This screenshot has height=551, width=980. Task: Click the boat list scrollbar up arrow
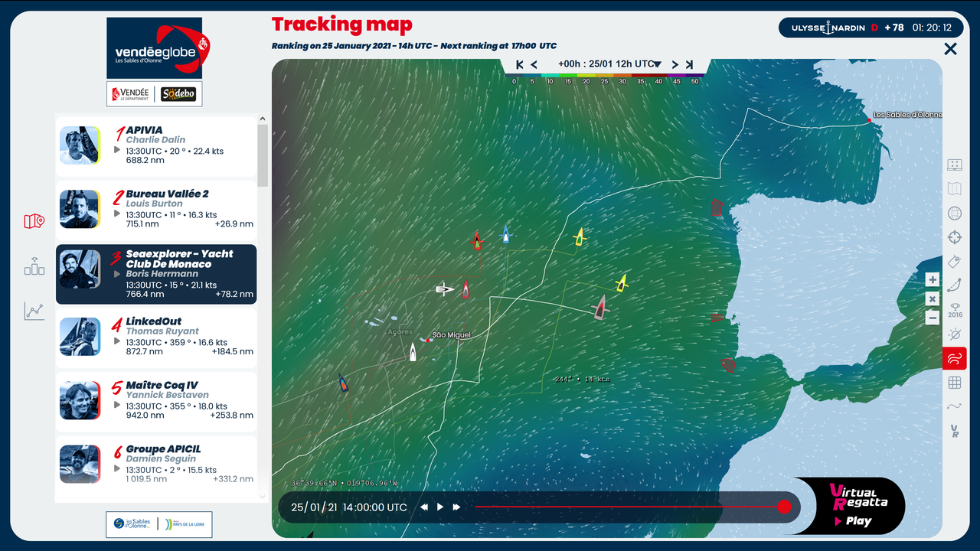[x=263, y=119]
